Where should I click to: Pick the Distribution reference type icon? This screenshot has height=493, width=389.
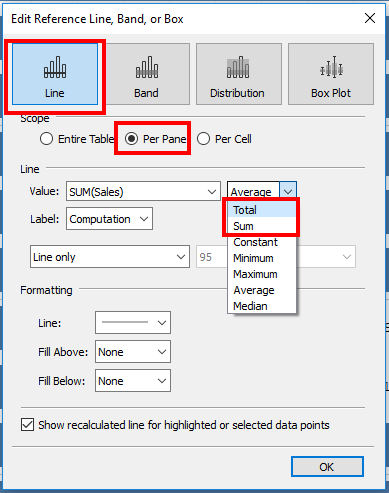238,74
